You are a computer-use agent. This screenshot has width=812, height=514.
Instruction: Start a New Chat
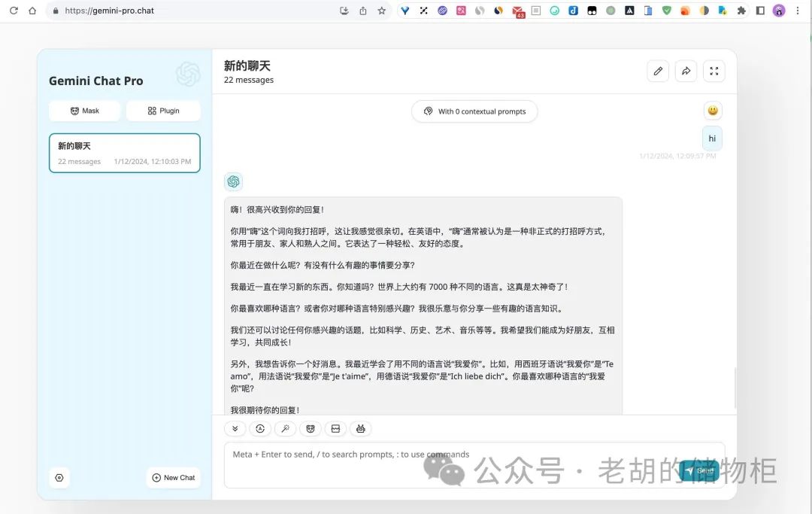[174, 478]
